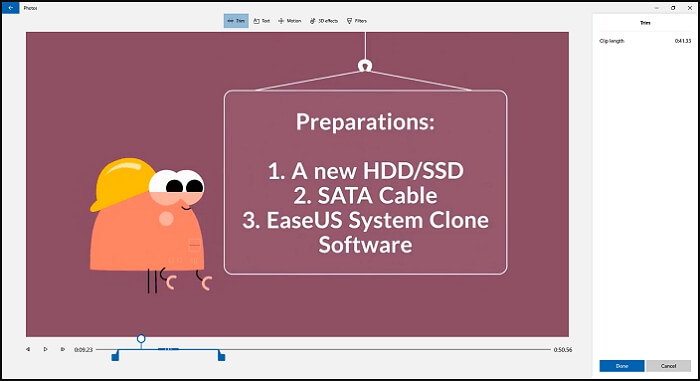The width and height of the screenshot is (700, 381).
Task: Click the video preview on the Preparations sign
Action: coord(365,182)
